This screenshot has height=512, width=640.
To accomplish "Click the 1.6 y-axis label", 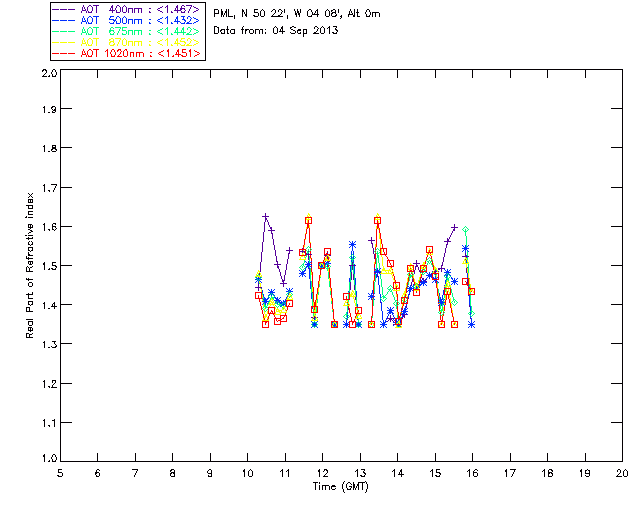I will tap(49, 227).
